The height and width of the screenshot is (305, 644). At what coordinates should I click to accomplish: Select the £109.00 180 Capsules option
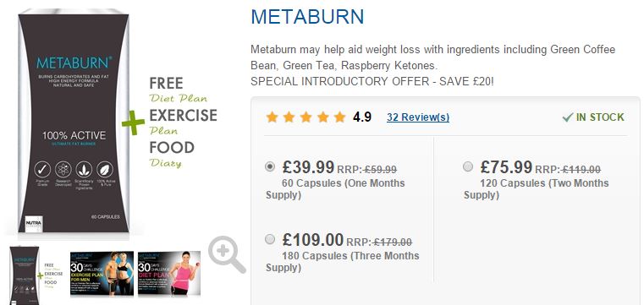[x=270, y=239]
